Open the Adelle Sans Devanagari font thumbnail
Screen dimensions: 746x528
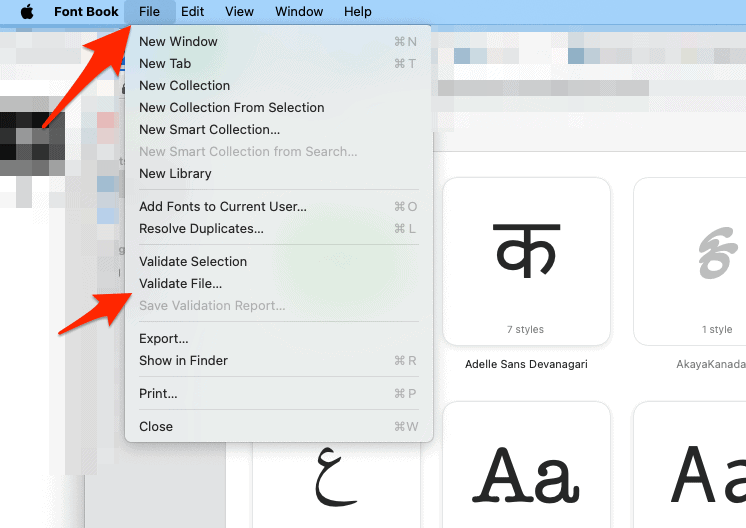(526, 261)
